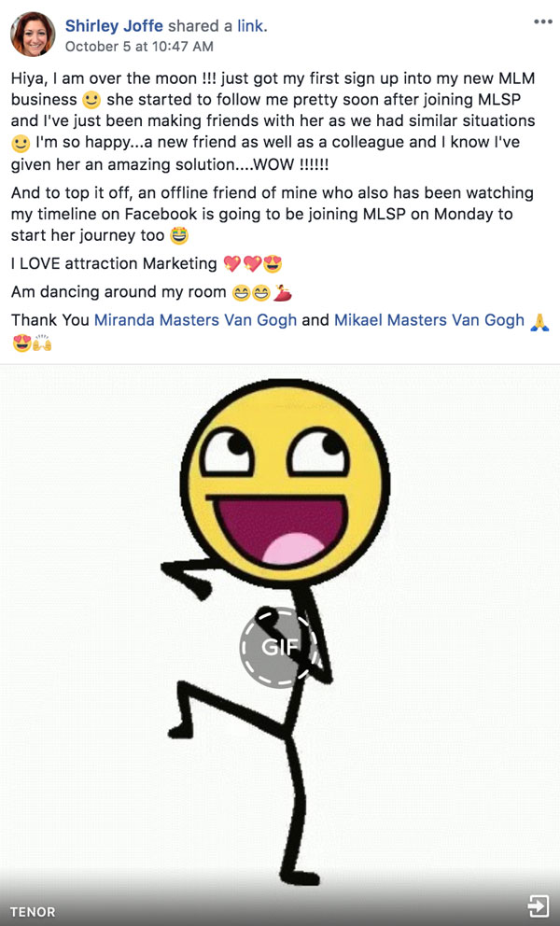The height and width of the screenshot is (926, 560).
Task: Play the GIF using the circular GIF button
Action: coord(278,647)
